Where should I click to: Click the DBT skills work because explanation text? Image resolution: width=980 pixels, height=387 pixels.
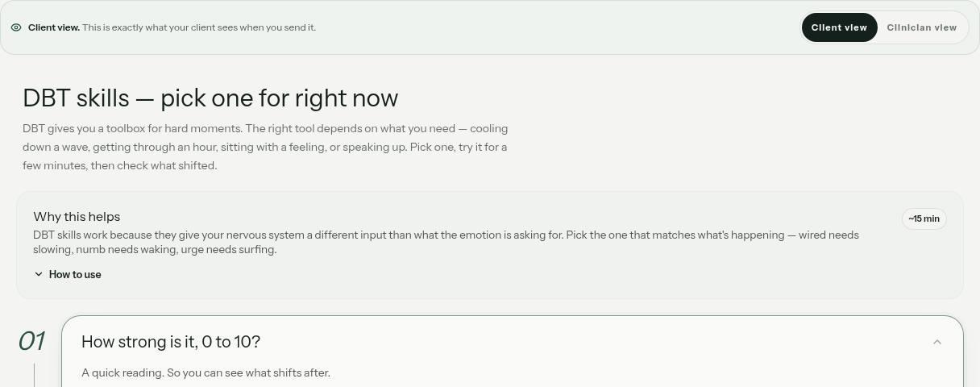coord(446,242)
